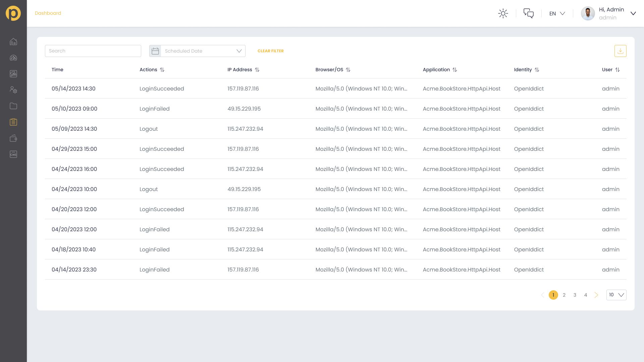Open the chat messages icon
Image resolution: width=644 pixels, height=362 pixels.
[528, 13]
